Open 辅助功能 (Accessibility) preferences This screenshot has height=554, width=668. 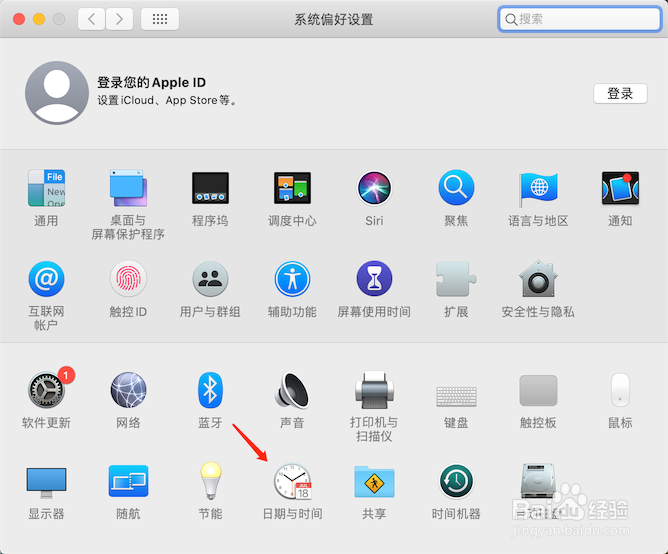click(292, 279)
